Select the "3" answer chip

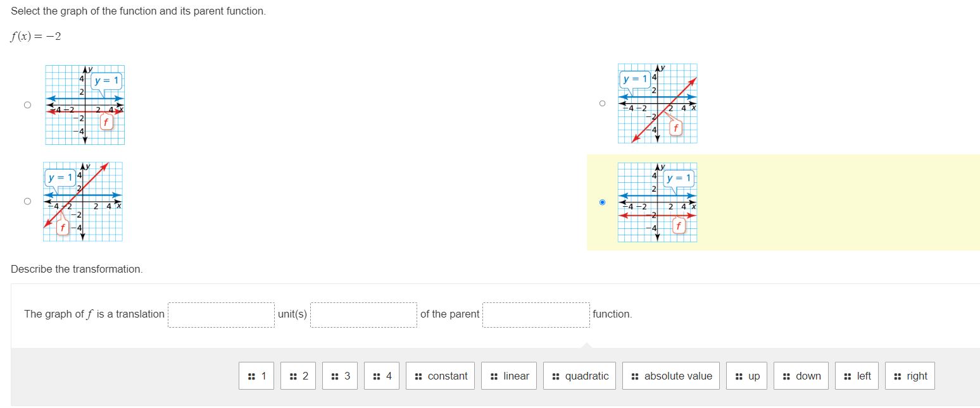[339, 375]
